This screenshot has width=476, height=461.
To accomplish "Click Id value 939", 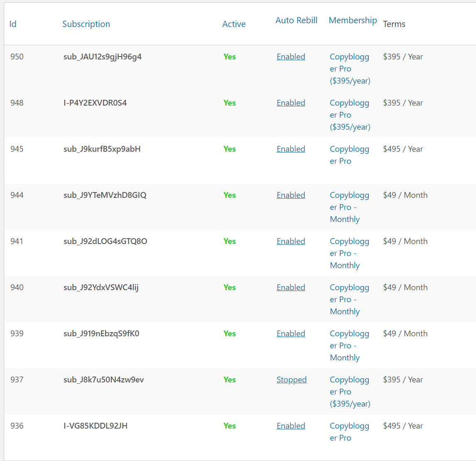I will tap(17, 334).
